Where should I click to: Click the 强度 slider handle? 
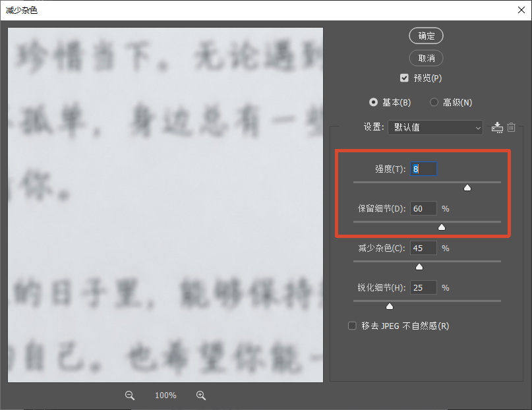click(467, 188)
